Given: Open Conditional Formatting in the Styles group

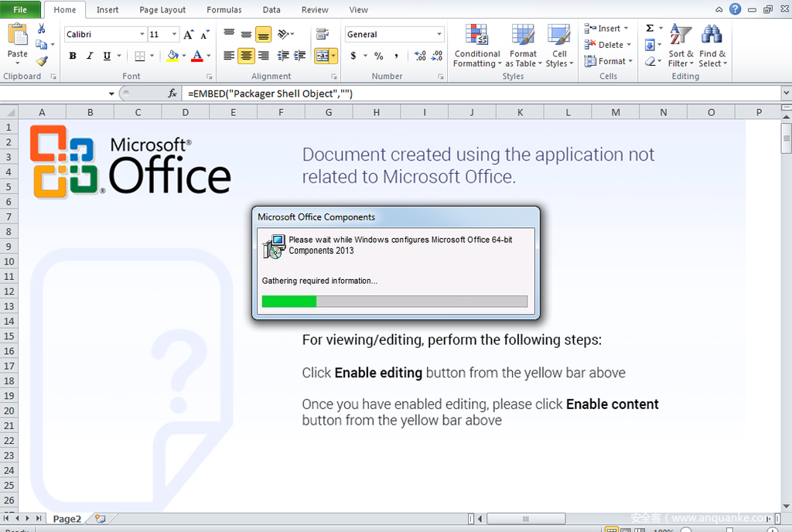Looking at the screenshot, I should [x=477, y=46].
